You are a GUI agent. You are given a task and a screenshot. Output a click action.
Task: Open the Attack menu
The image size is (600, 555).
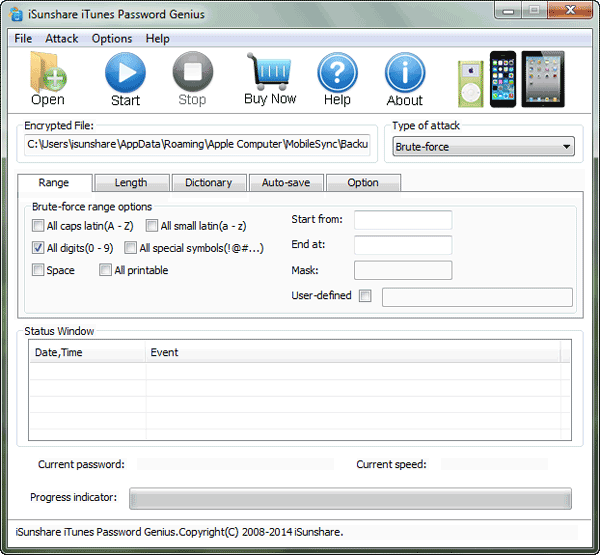(62, 39)
